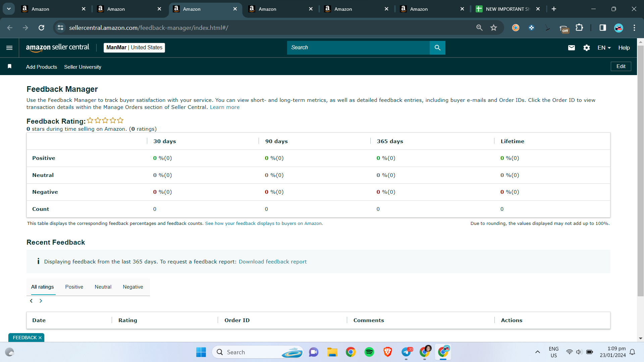Viewport: 644px width, 362px height.
Task: Click the browser address bar
Action: [268, 28]
